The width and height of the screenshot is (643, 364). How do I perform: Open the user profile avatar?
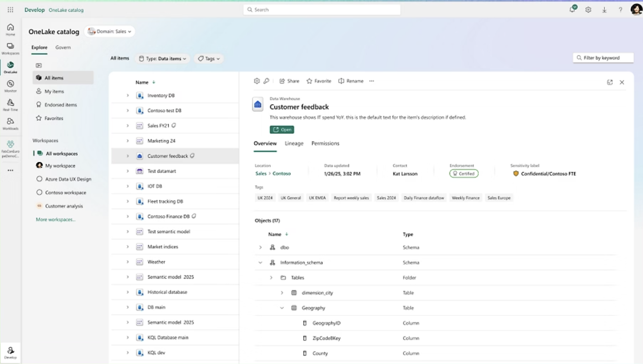click(636, 9)
